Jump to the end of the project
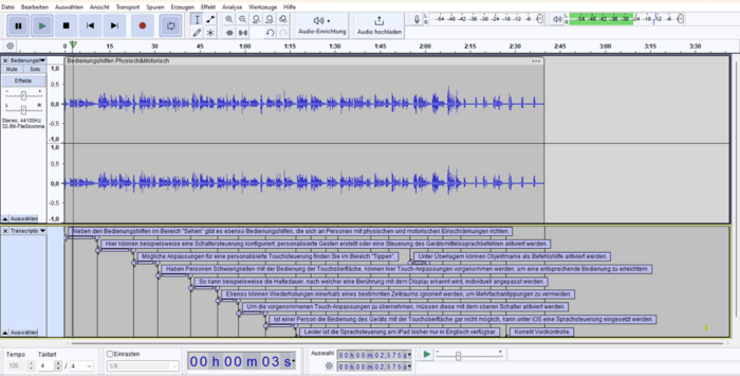Viewport: 740px width, 376px height. point(114,26)
